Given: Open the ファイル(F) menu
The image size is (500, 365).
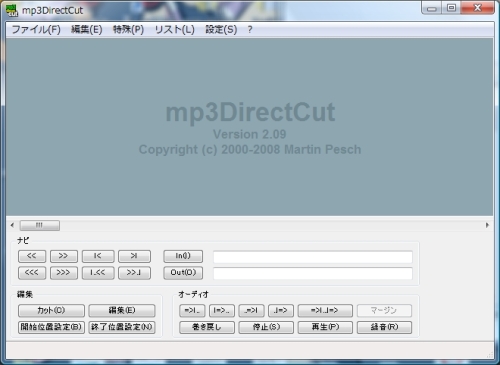Looking at the screenshot, I should point(36,30).
